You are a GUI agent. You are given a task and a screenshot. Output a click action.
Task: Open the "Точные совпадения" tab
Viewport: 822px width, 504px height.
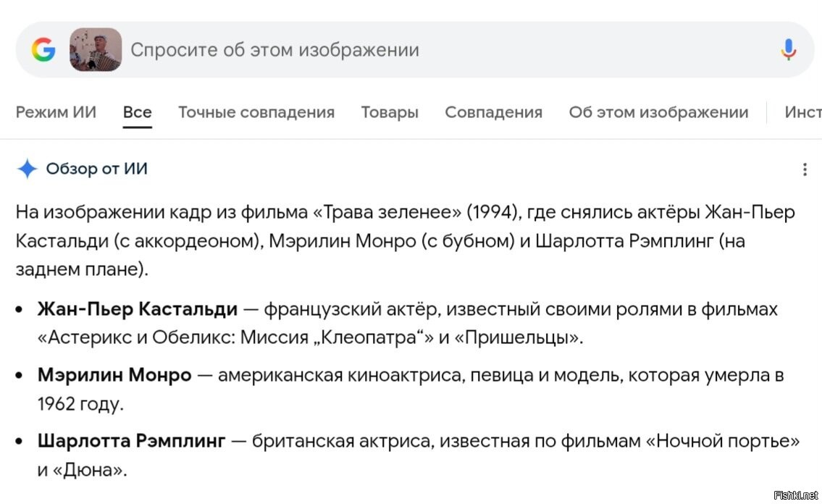coord(256,112)
